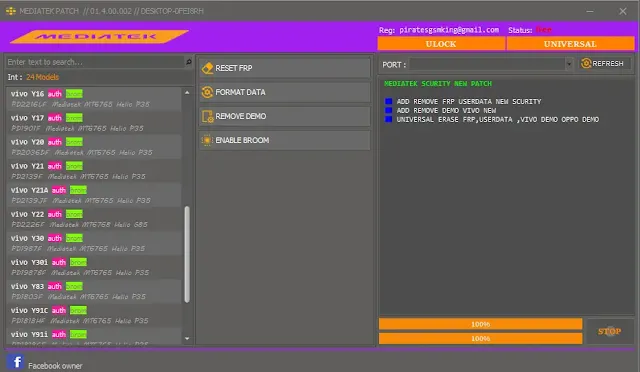Click the brom tag on vivo Y83

74,287
